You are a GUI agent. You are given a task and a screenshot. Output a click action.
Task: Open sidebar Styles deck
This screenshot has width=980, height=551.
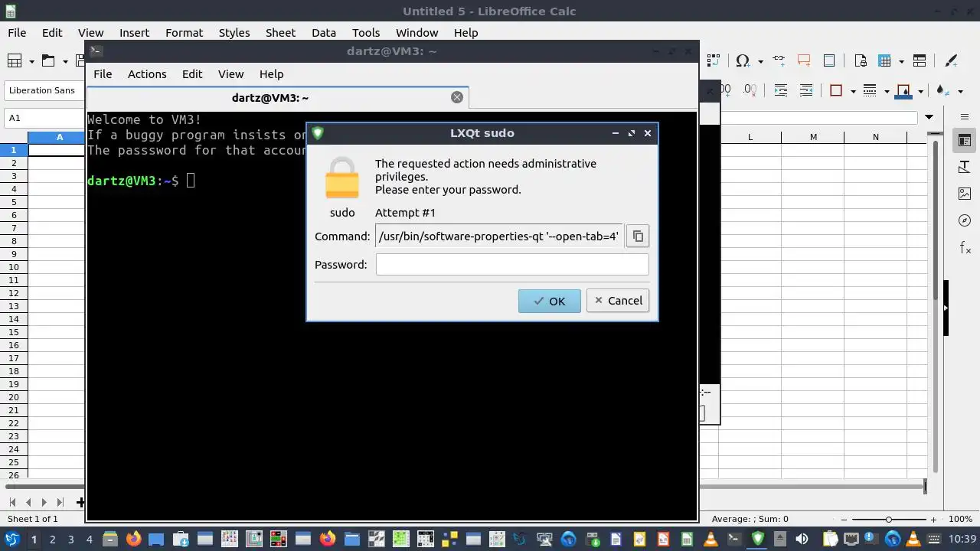965,167
